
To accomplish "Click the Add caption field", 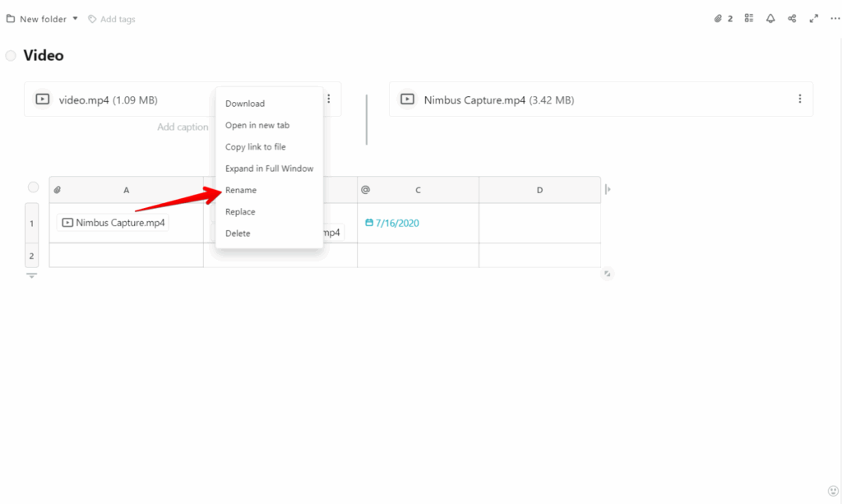I will (183, 127).
